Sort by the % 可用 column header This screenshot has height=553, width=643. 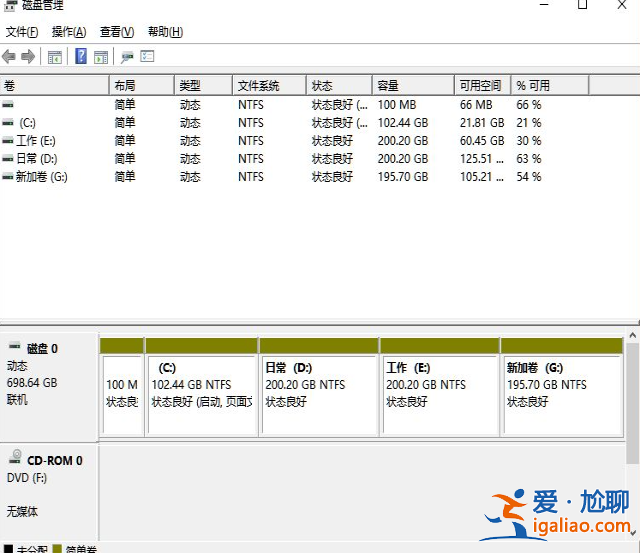[x=550, y=85]
